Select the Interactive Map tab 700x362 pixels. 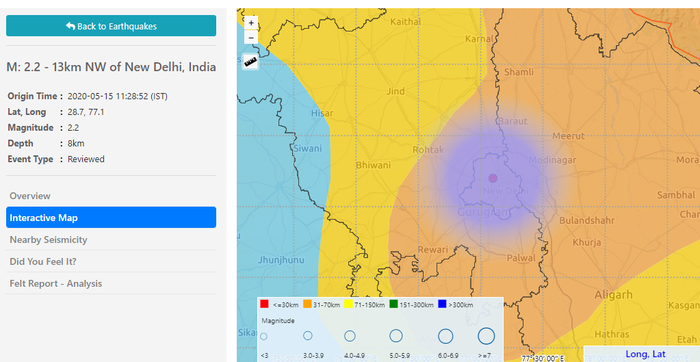point(111,217)
